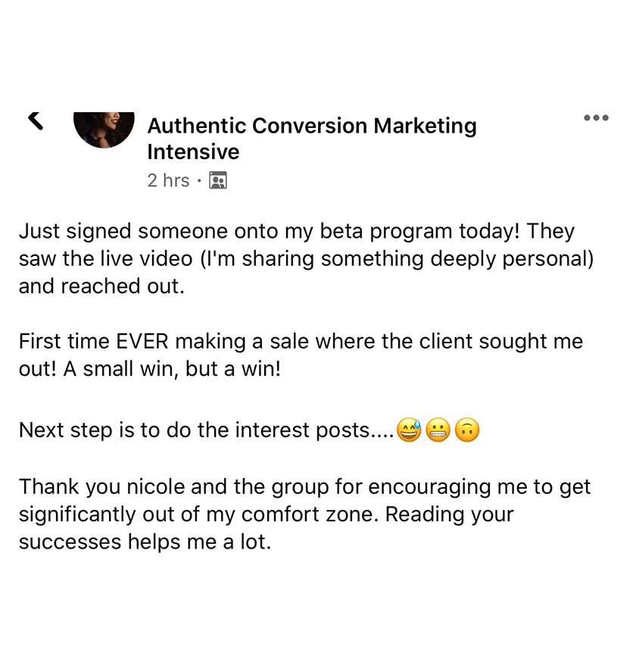Click the sweat-smile emoji in the post
Image resolution: width=633 pixels, height=672 pixels.
(409, 431)
